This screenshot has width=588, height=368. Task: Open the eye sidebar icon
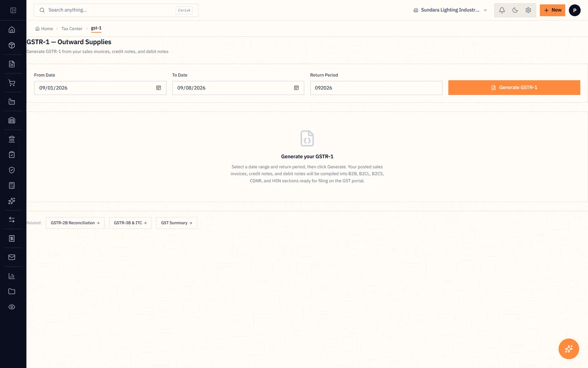12,307
